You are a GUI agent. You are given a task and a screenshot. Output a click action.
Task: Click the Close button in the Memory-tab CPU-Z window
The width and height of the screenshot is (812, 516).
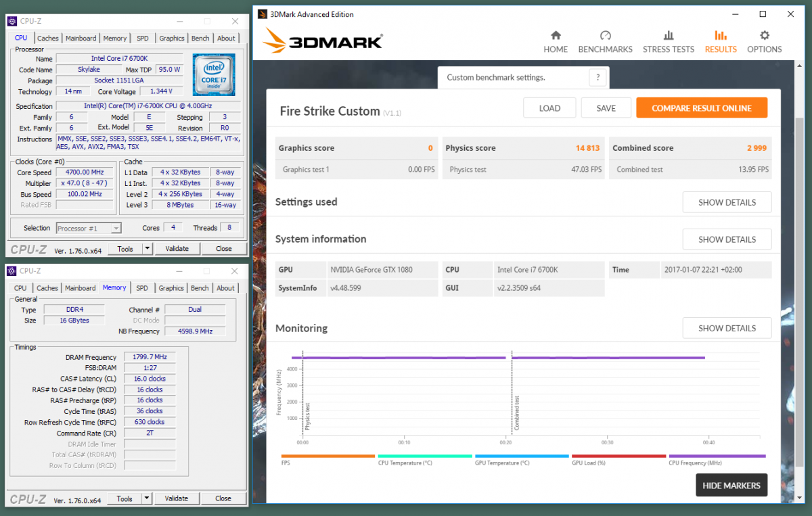click(x=223, y=498)
